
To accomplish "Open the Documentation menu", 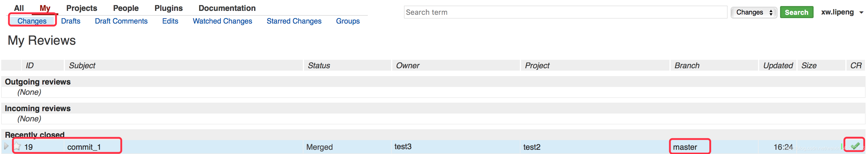I will [227, 8].
